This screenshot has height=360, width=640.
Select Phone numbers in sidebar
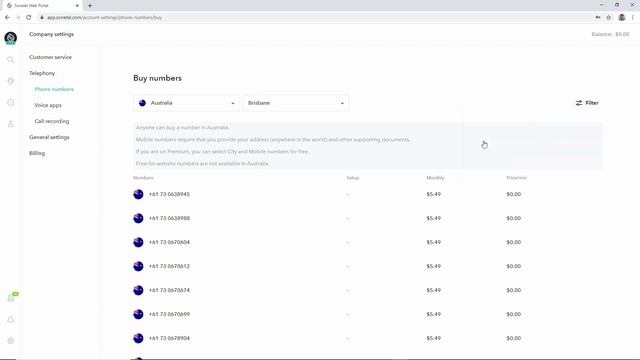pyautogui.click(x=54, y=89)
